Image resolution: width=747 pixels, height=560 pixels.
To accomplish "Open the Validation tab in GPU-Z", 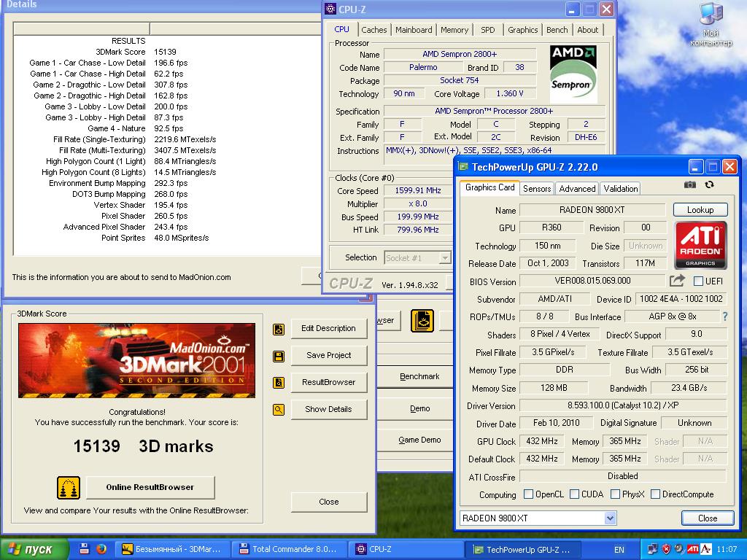I will click(620, 189).
